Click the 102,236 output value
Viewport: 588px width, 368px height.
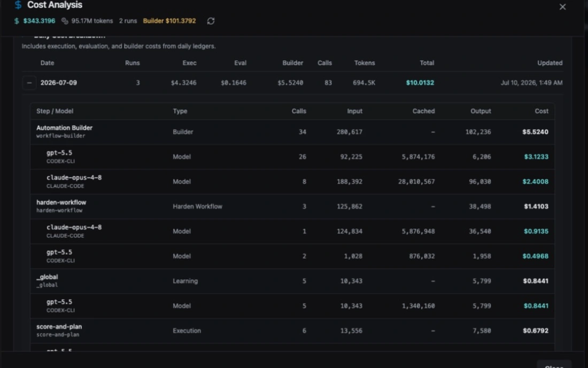[478, 132]
